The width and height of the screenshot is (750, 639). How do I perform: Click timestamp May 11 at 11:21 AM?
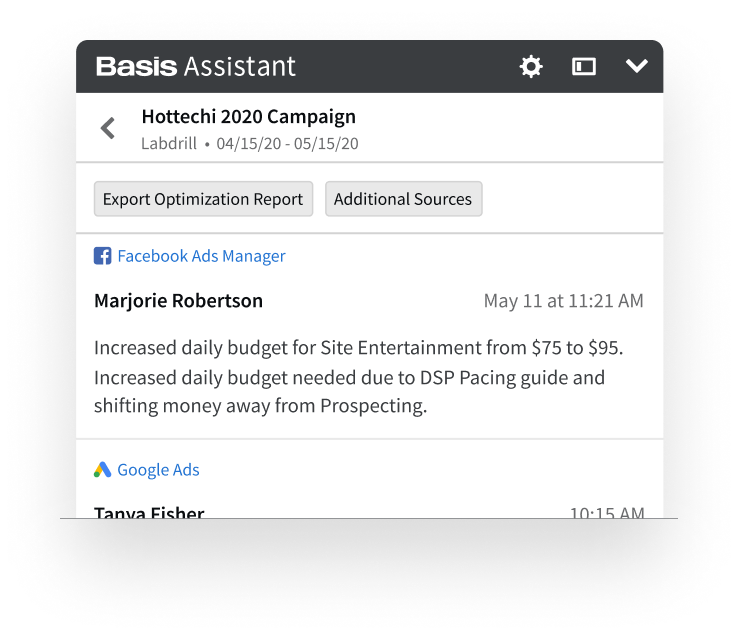563,301
